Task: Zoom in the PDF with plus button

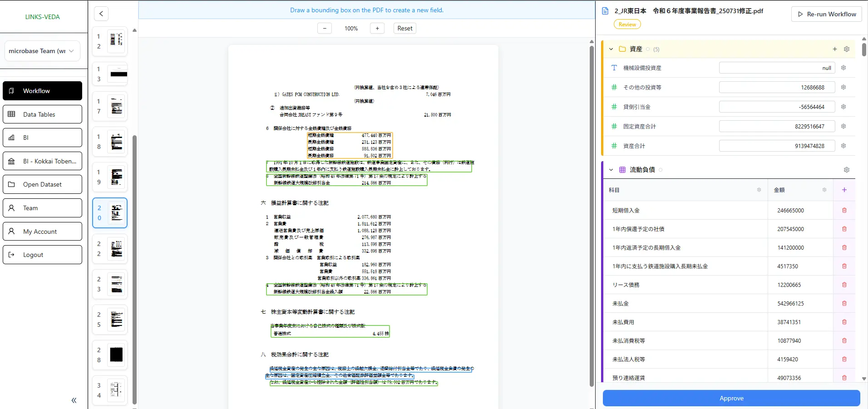Action: (377, 28)
